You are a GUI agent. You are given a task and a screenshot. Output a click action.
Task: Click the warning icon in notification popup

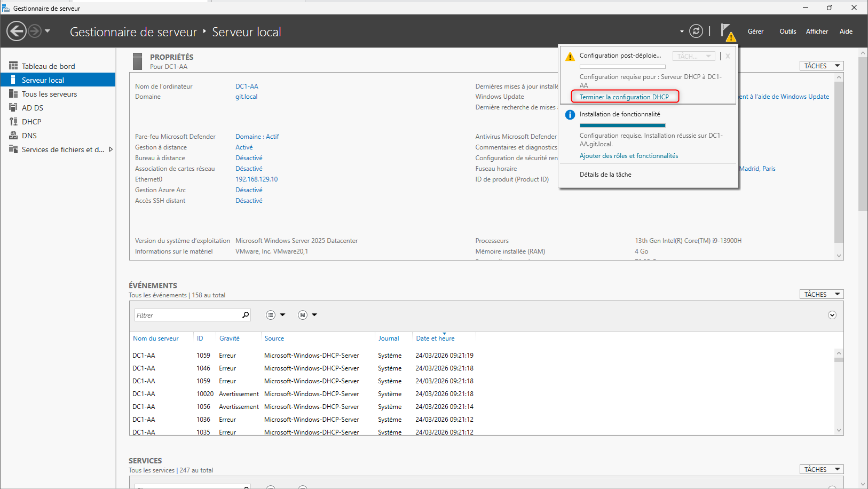[570, 56]
